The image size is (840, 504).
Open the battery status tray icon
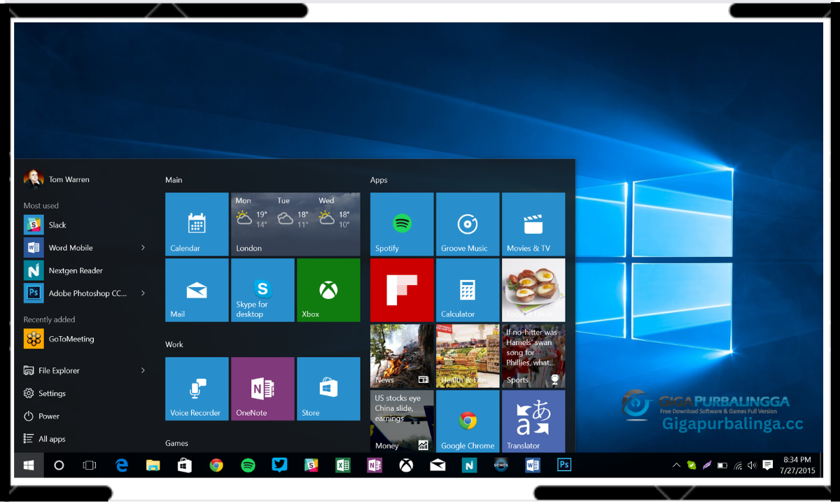(723, 465)
